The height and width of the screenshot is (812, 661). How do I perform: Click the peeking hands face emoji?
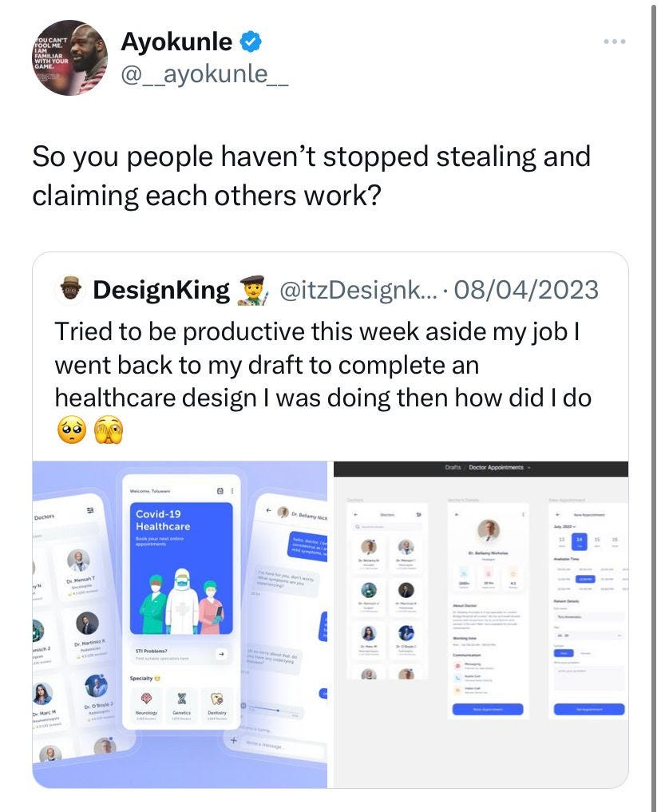click(109, 430)
